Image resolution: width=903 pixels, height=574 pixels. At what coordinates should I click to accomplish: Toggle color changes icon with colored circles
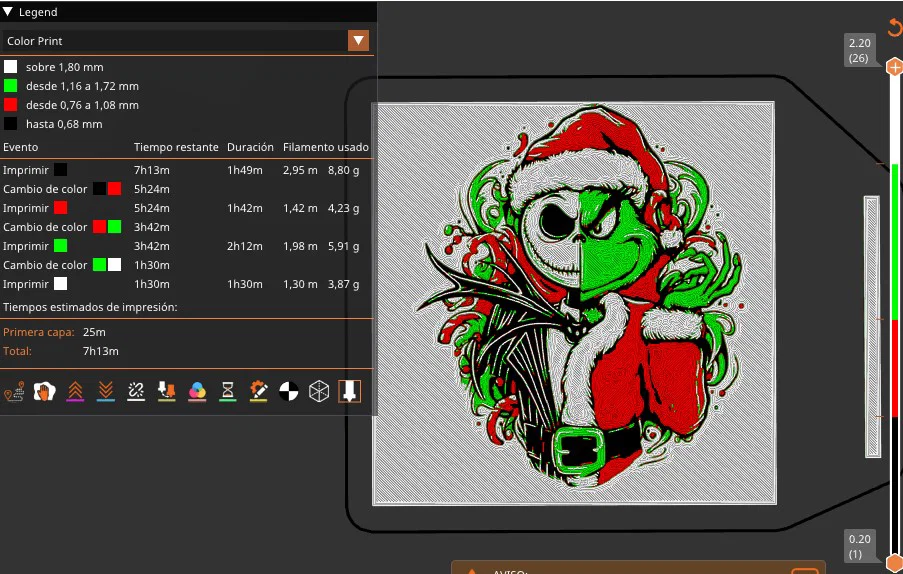coord(197,391)
